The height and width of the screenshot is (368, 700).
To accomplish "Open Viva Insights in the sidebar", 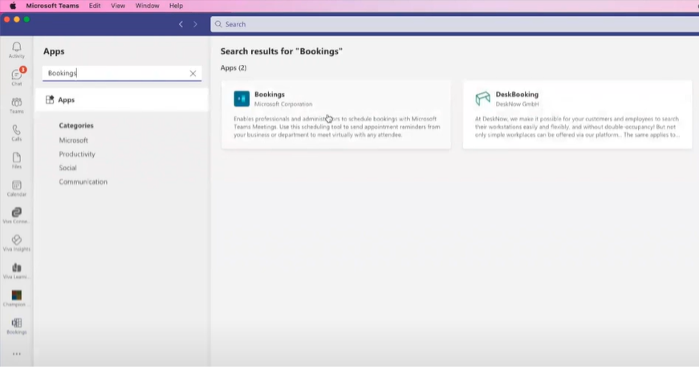I will click(x=17, y=243).
